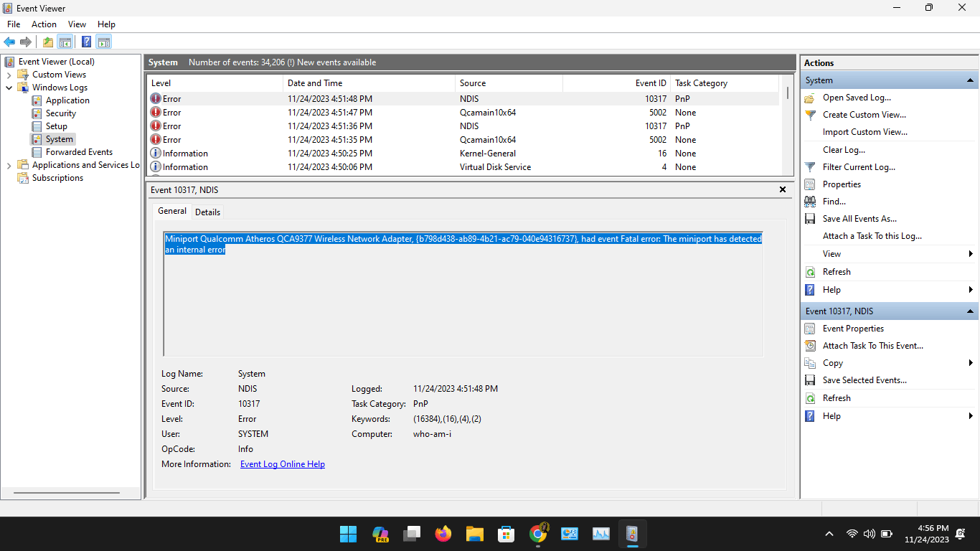Open Google Chrome from the taskbar
Screen dimensions: 980x551
pyautogui.click(x=538, y=534)
